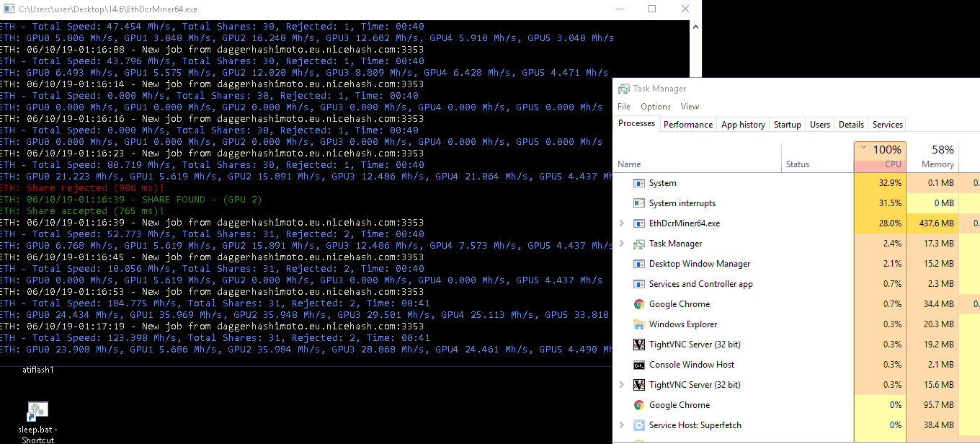The width and height of the screenshot is (980, 444).
Task: Sort by the 100% CPU column header
Action: [x=880, y=156]
